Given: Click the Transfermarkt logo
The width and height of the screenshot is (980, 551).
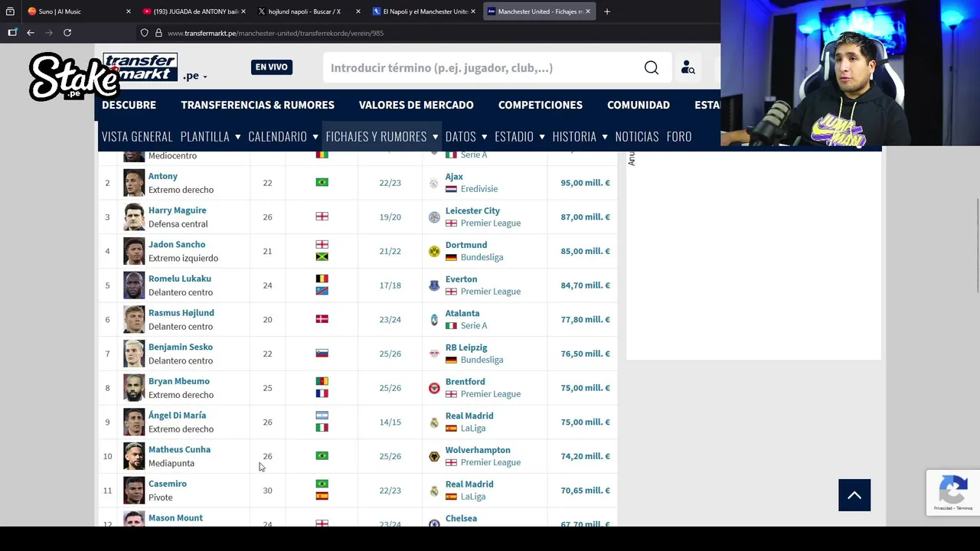Looking at the screenshot, I should pos(140,67).
